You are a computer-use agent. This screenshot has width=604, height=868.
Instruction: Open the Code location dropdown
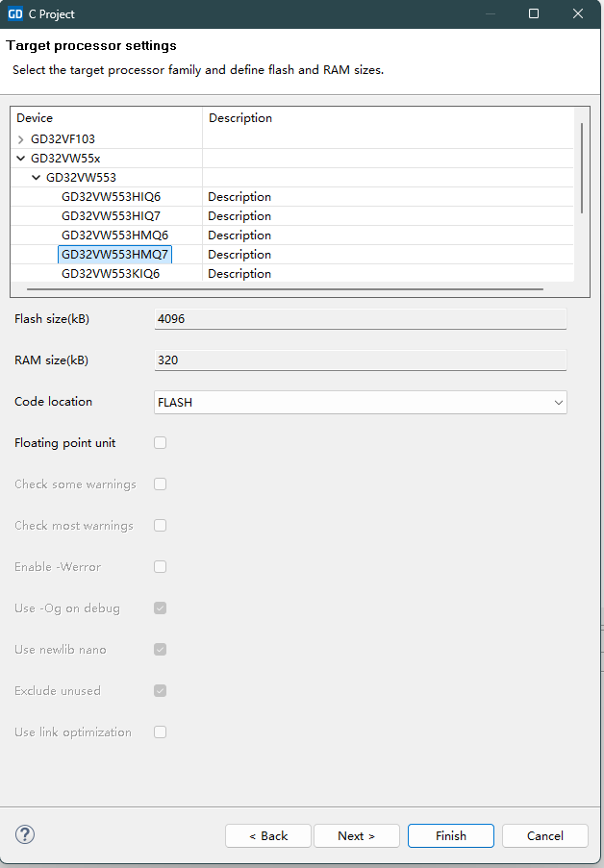(x=361, y=403)
